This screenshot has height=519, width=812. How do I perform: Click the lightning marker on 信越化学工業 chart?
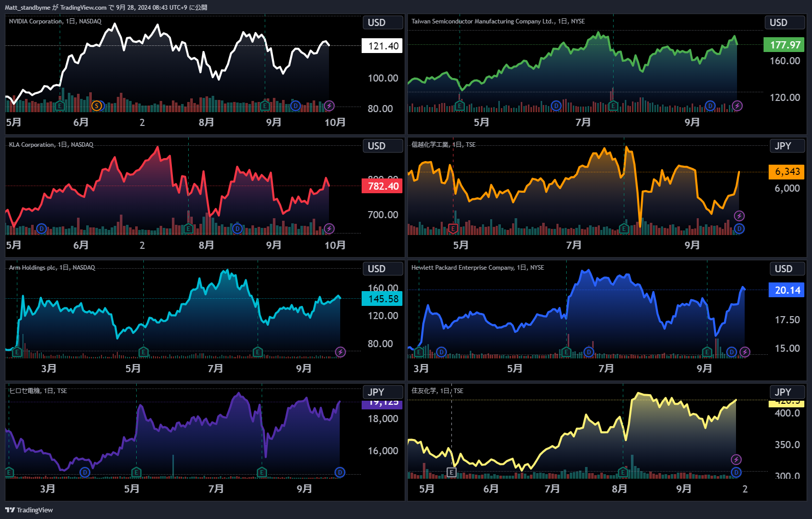[x=739, y=216]
